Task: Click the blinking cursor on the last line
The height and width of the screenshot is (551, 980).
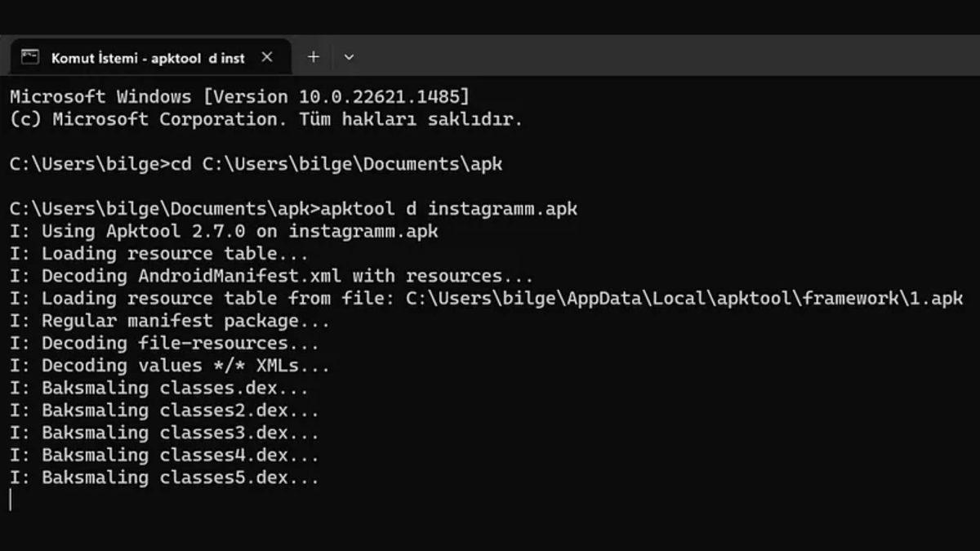Action: coord(11,500)
